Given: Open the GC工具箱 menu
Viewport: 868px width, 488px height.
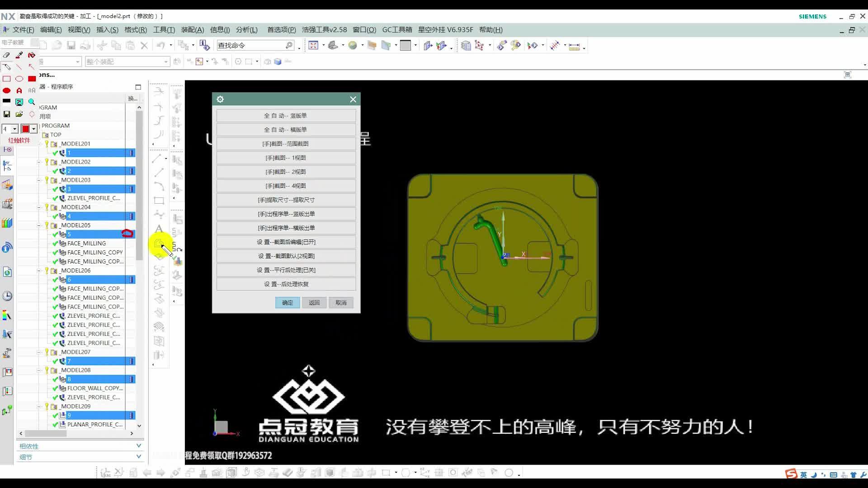Looking at the screenshot, I should pyautogui.click(x=397, y=30).
